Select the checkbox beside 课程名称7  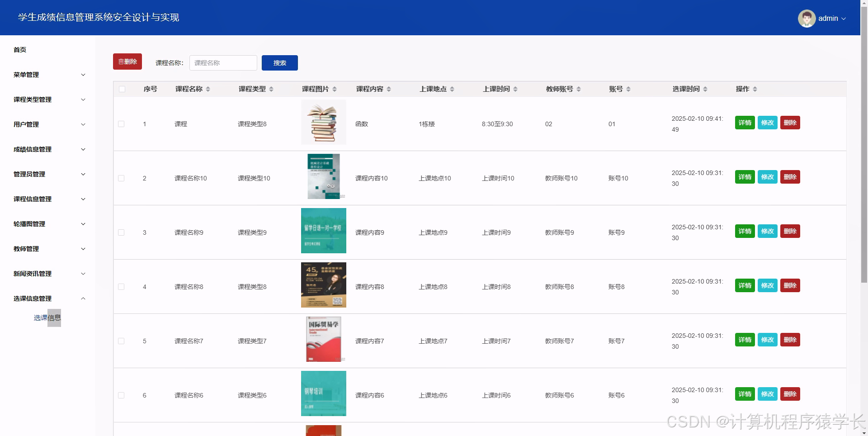pyautogui.click(x=121, y=341)
